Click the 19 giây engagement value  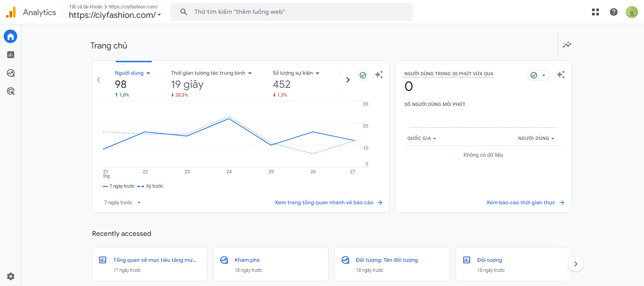pyautogui.click(x=187, y=84)
